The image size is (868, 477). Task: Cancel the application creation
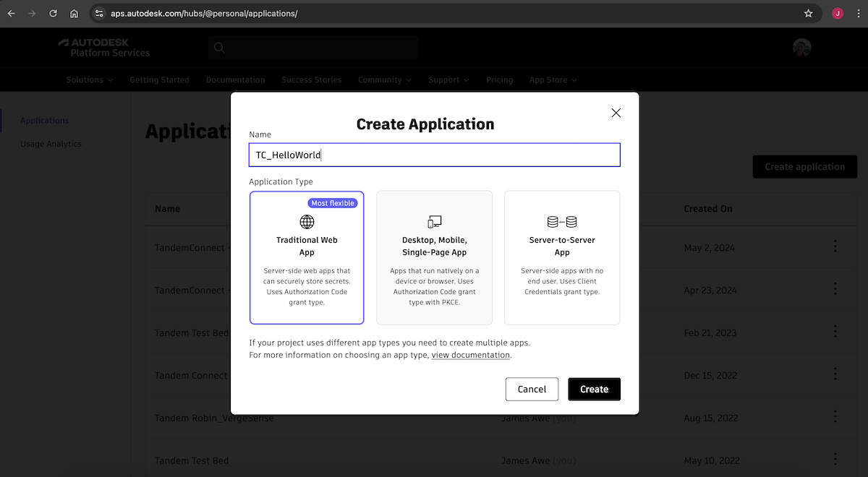[532, 389]
